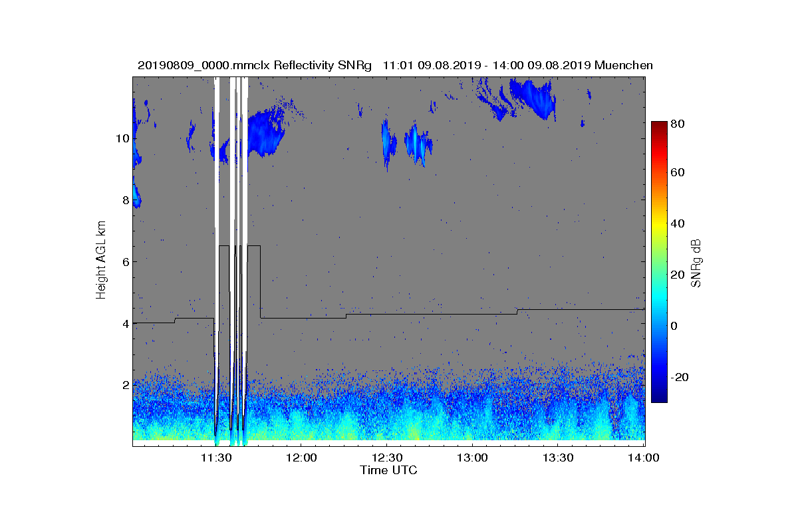Click the plot title text starting '20190809_0000.mmclx'
The width and height of the screenshot is (798, 532).
(395, 65)
